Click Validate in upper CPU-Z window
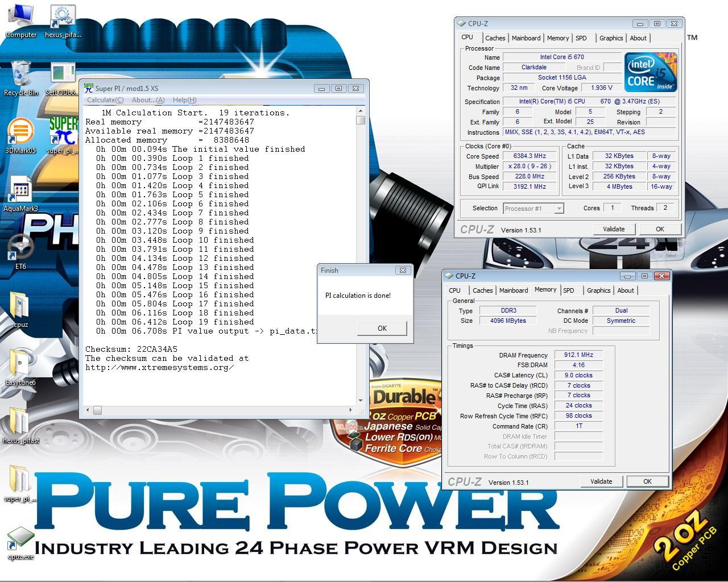This screenshot has width=728, height=582. 614,229
